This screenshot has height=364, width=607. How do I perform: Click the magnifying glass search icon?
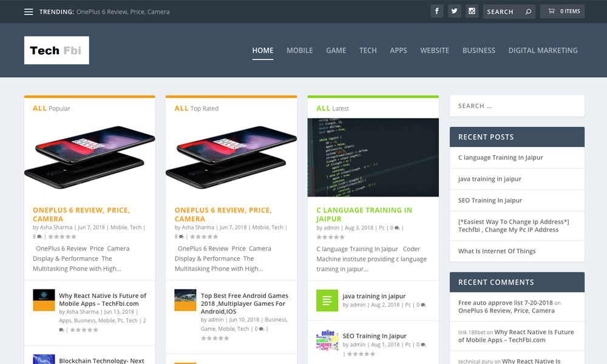coord(528,12)
